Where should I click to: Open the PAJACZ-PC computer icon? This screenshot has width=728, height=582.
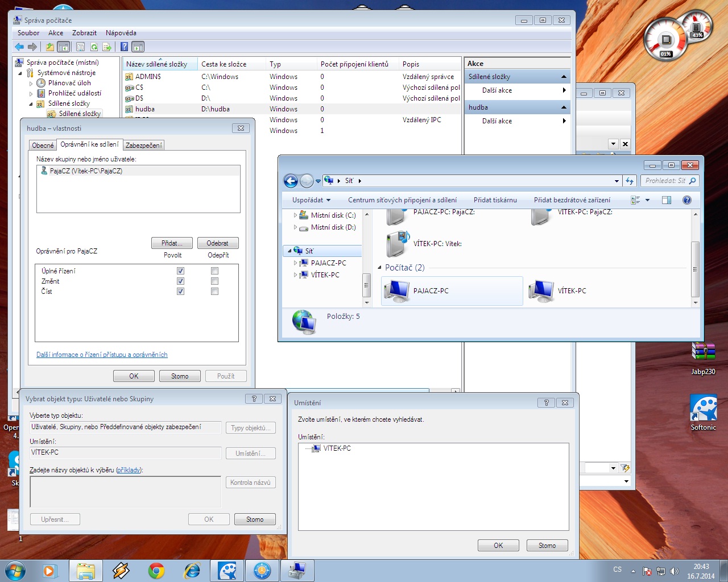[x=396, y=290]
